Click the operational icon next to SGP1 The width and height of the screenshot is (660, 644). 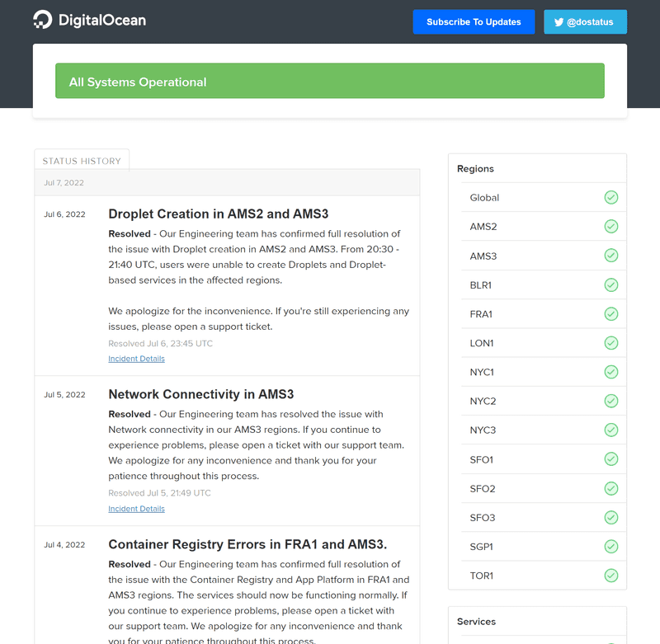pos(611,546)
